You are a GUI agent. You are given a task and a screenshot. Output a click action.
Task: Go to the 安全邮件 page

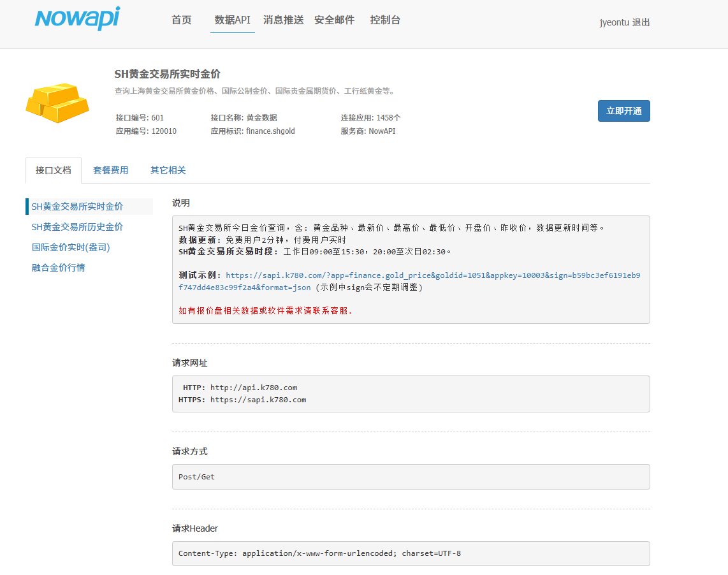334,20
